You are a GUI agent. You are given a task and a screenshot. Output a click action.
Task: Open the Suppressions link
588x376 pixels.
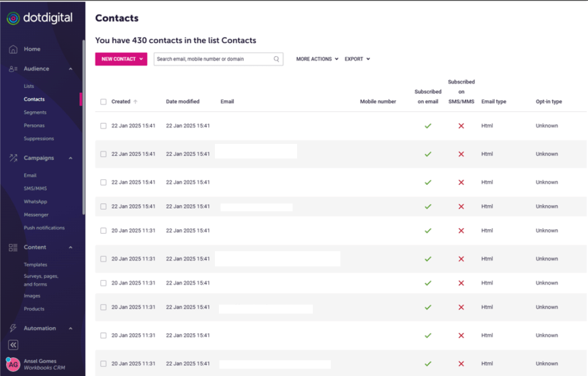(39, 139)
